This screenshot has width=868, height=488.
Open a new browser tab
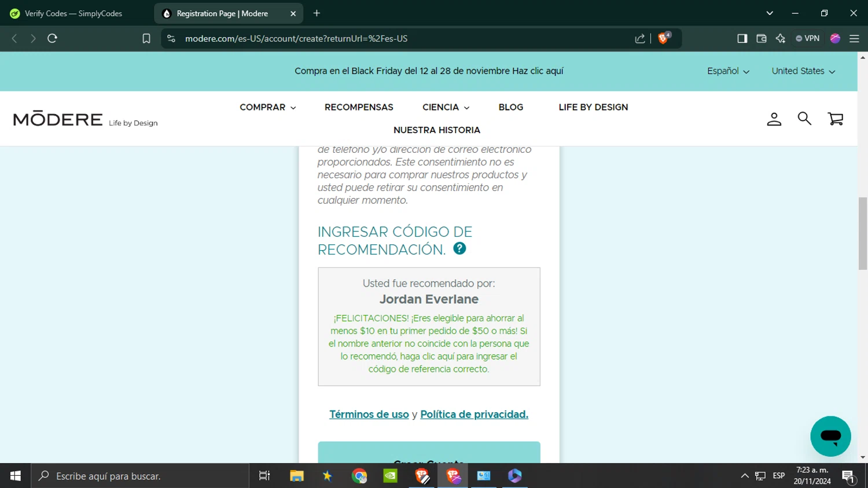point(317,13)
